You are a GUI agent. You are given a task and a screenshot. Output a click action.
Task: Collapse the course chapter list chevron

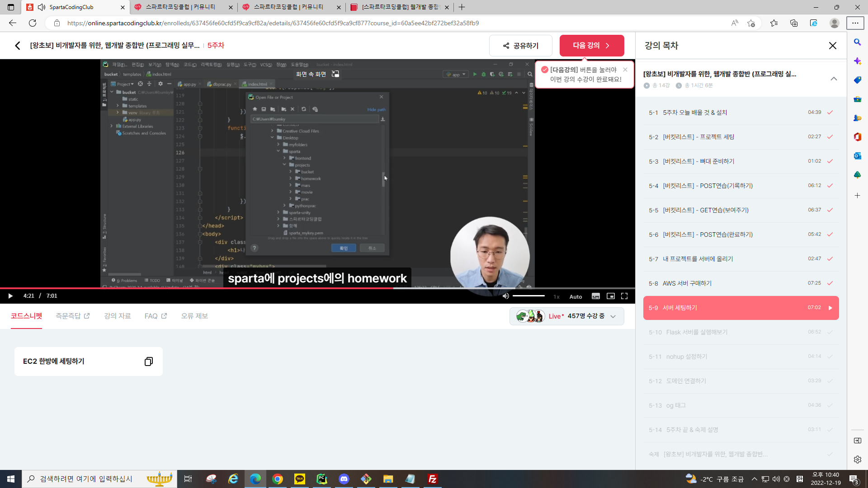[834, 79]
